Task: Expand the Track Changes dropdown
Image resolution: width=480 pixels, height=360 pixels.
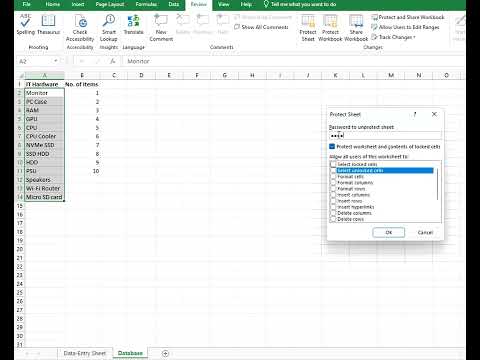Action: tap(393, 37)
